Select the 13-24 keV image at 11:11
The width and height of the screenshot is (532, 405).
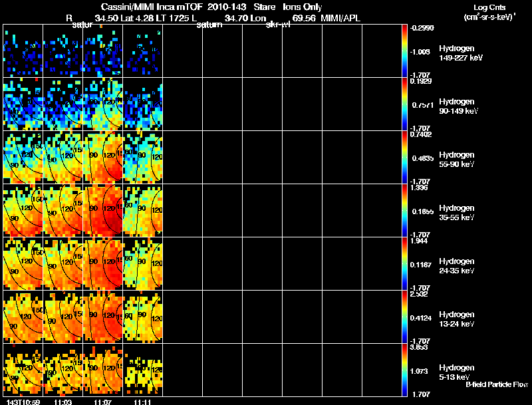tap(143, 317)
